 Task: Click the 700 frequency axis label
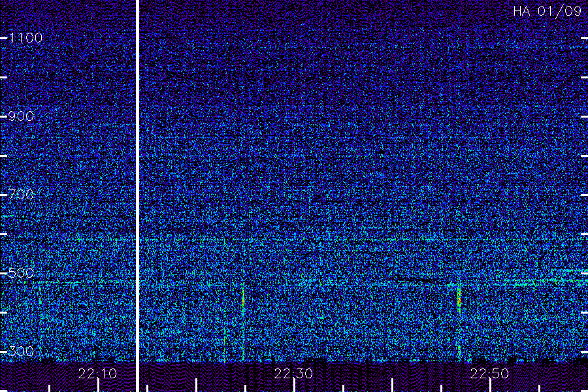(21, 195)
